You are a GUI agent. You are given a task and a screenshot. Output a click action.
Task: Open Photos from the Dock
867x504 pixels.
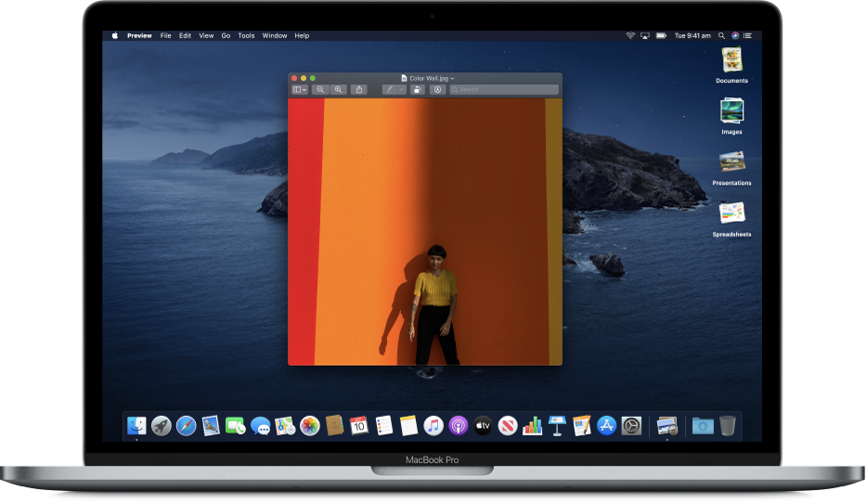[310, 426]
